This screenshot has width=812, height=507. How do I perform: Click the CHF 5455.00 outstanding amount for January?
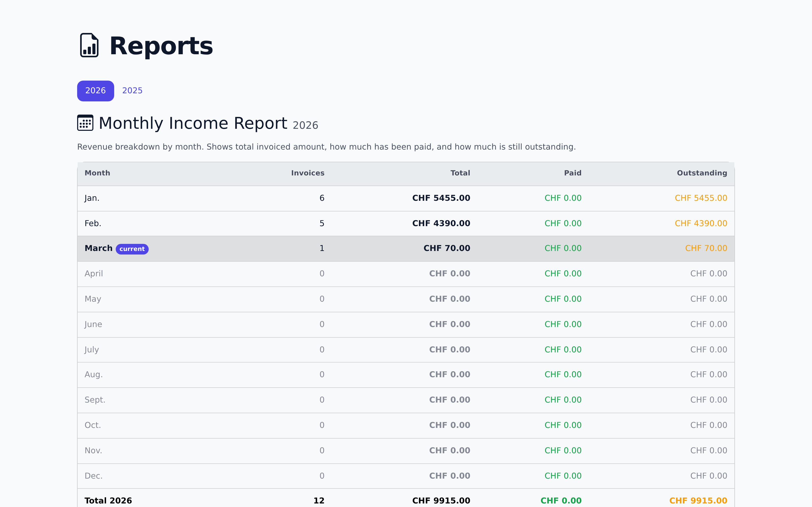[701, 198]
